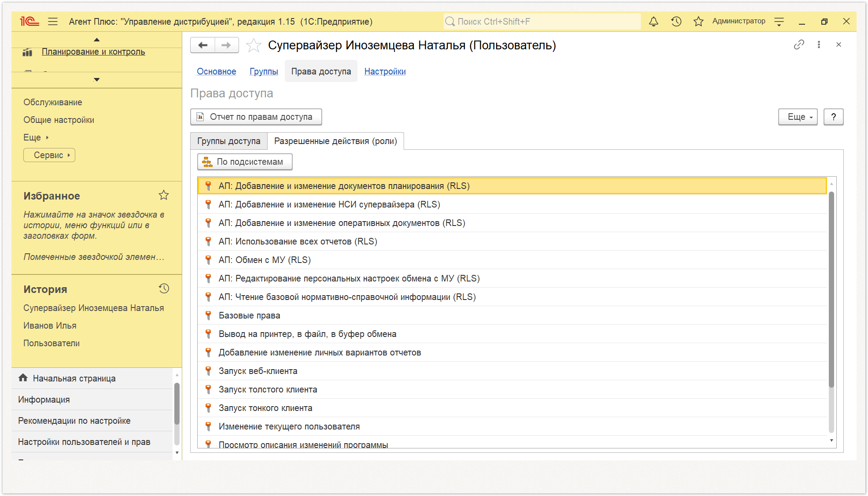The width and height of the screenshot is (868, 496).
Task: Select role Запуск тонкого клиента
Action: tap(512, 408)
